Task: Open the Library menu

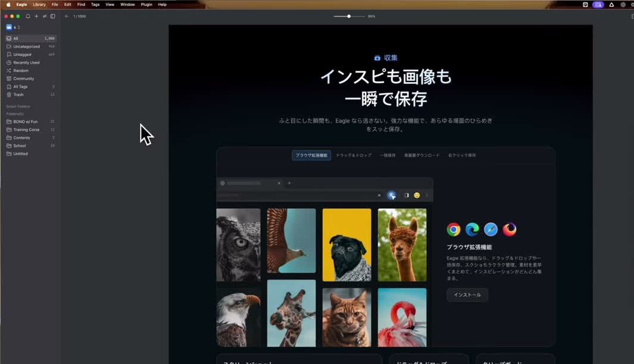Action: coord(39,4)
